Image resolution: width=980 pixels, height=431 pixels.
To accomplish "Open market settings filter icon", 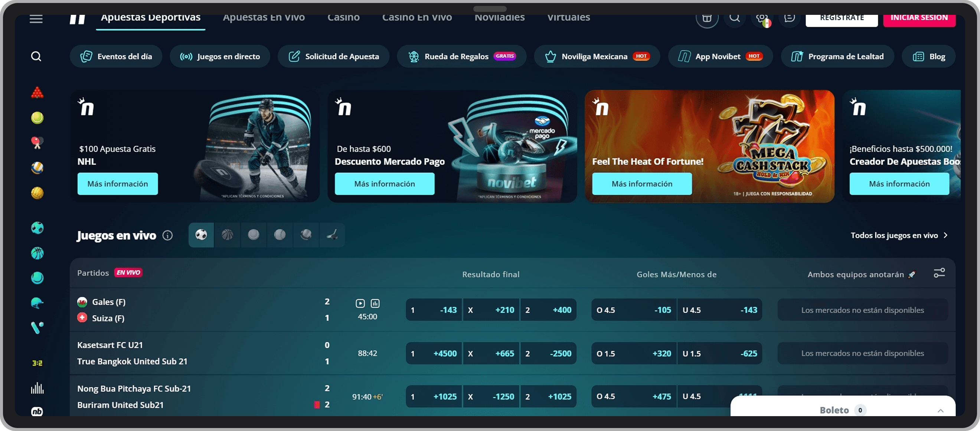I will click(939, 273).
